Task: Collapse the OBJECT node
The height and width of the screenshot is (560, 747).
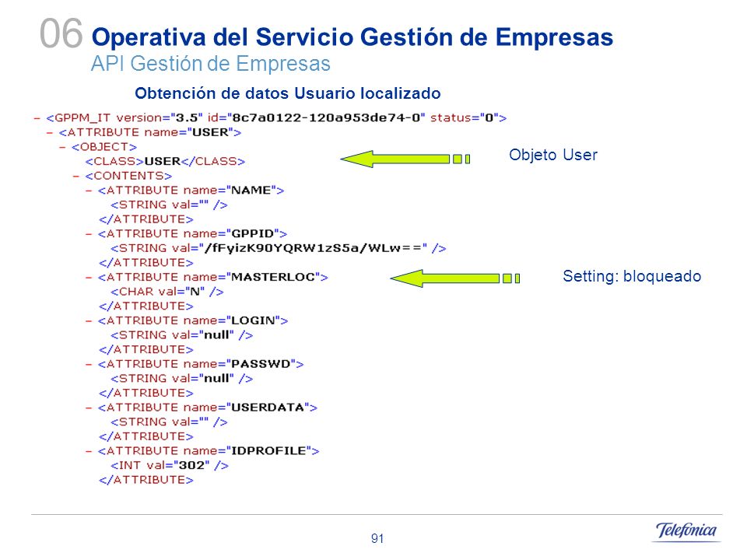Action: 62,147
